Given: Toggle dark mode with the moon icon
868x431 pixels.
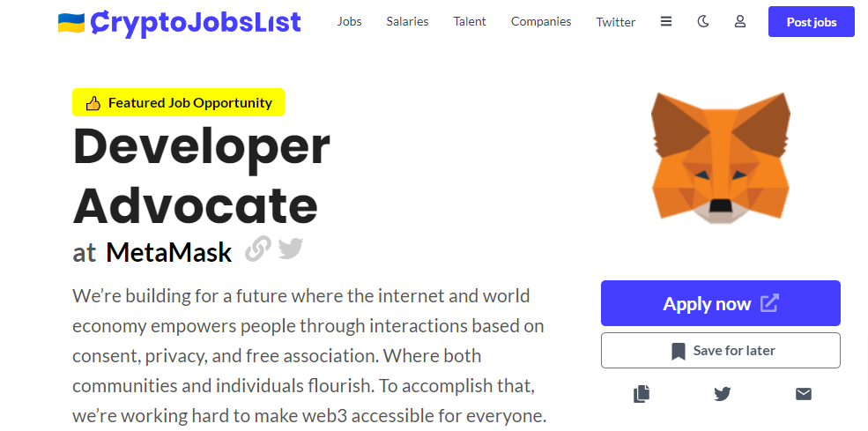Looking at the screenshot, I should 703,22.
